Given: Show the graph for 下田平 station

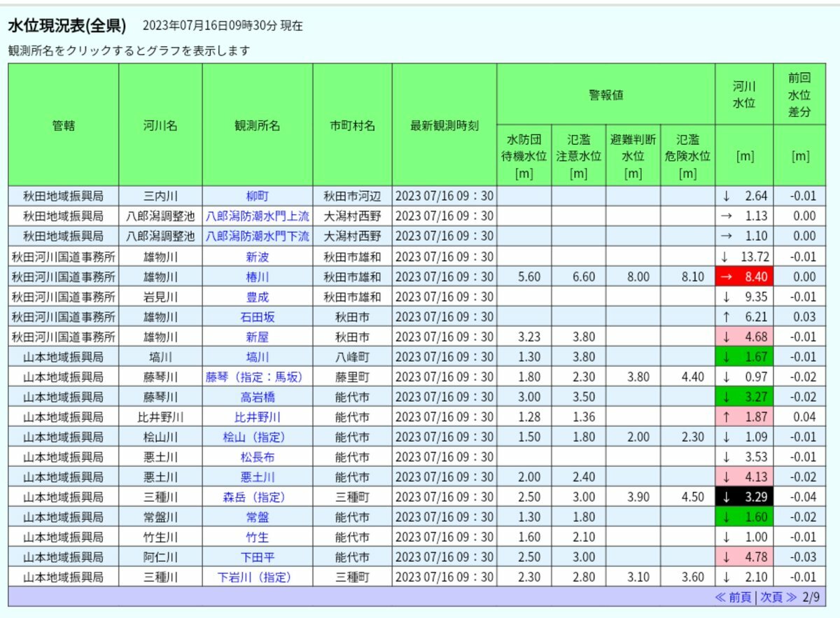Looking at the screenshot, I should (257, 558).
